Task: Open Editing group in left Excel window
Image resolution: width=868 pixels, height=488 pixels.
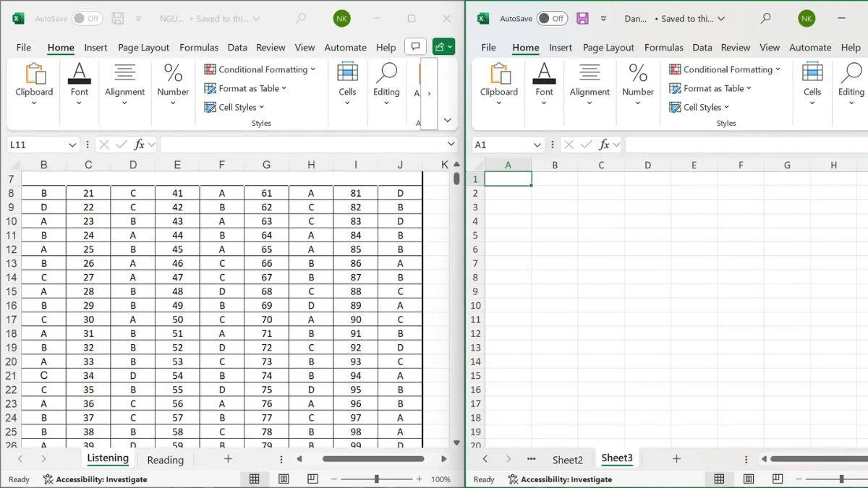Action: 386,84
